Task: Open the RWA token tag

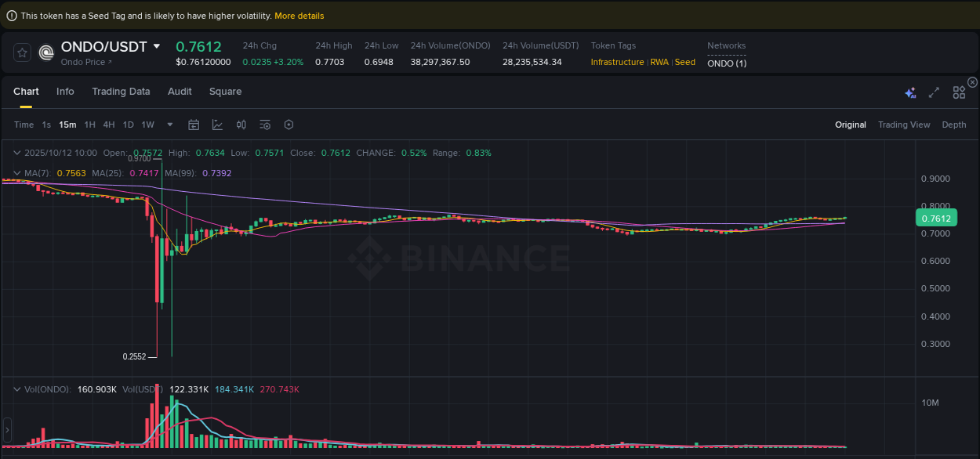Action: (659, 62)
